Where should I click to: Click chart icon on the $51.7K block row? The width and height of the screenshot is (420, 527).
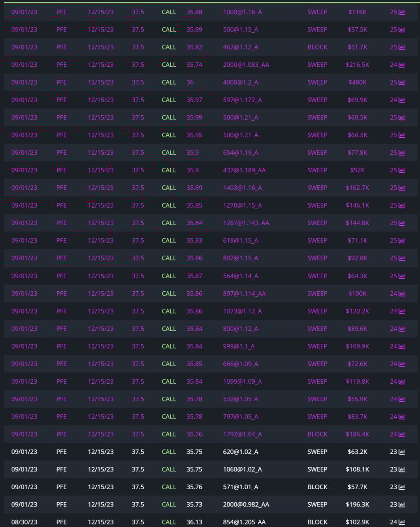click(402, 47)
